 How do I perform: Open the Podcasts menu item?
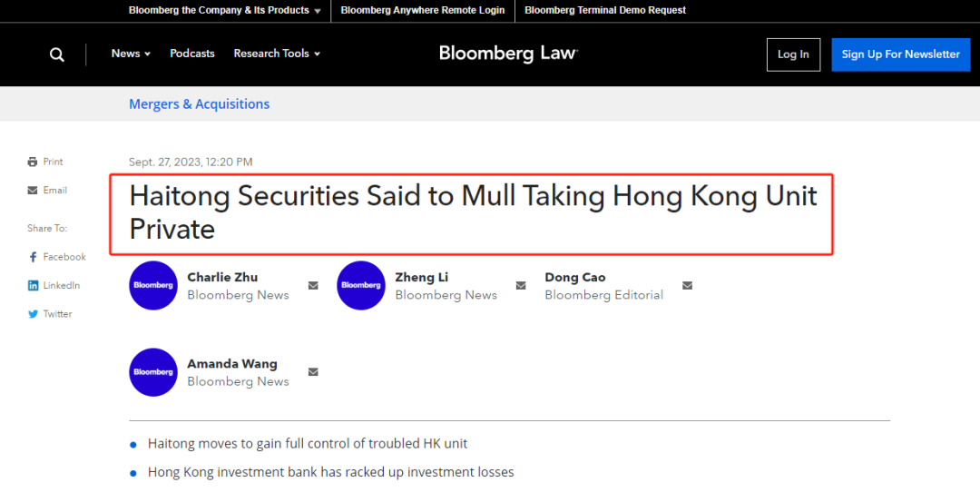pos(192,54)
